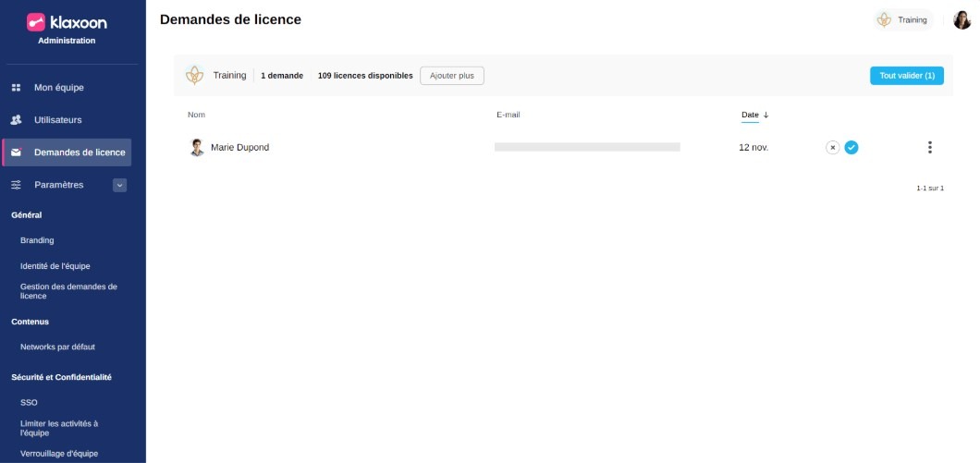Collapse the Paramètres section chevron
The image size is (980, 463).
point(119,185)
